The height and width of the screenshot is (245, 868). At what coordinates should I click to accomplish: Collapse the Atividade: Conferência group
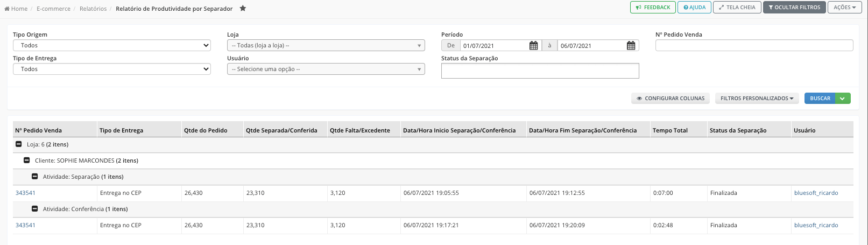(35, 209)
